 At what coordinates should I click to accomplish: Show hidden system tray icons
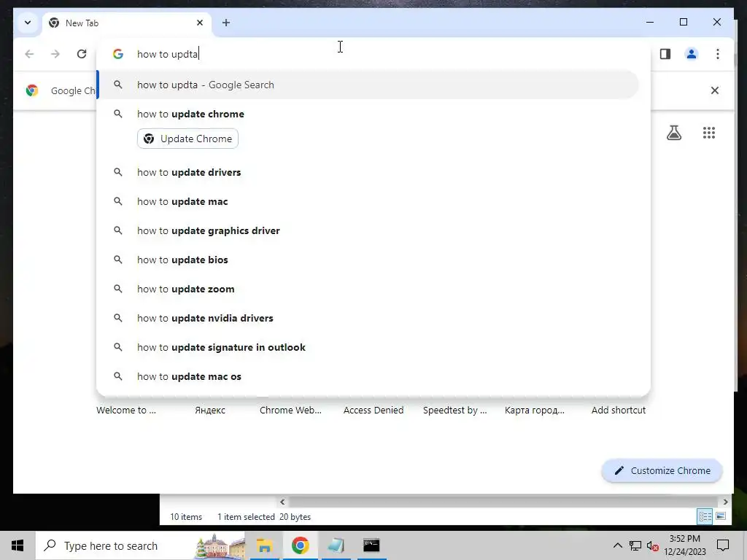[x=617, y=545]
